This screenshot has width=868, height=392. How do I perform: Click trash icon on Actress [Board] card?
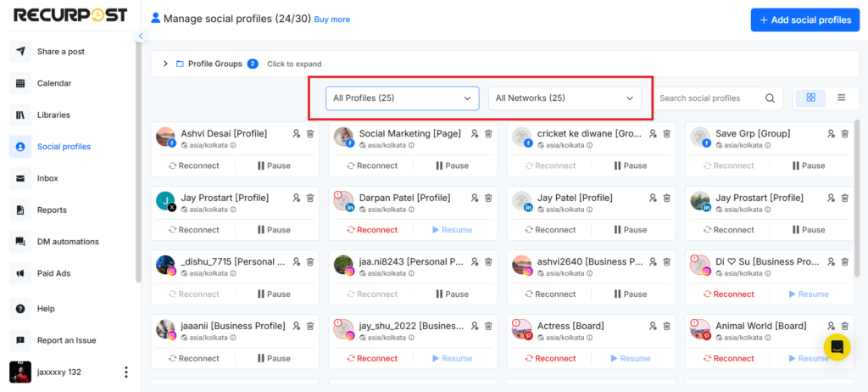[x=666, y=326]
